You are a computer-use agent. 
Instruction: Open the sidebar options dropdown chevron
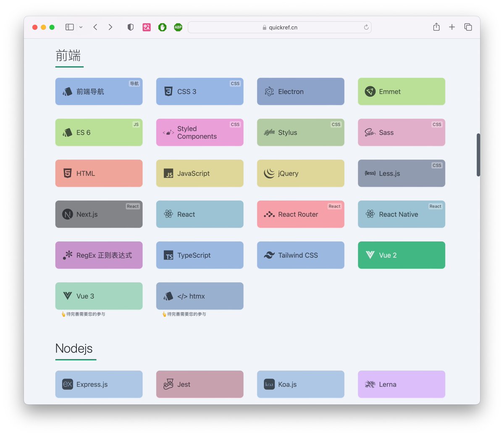[x=81, y=27]
